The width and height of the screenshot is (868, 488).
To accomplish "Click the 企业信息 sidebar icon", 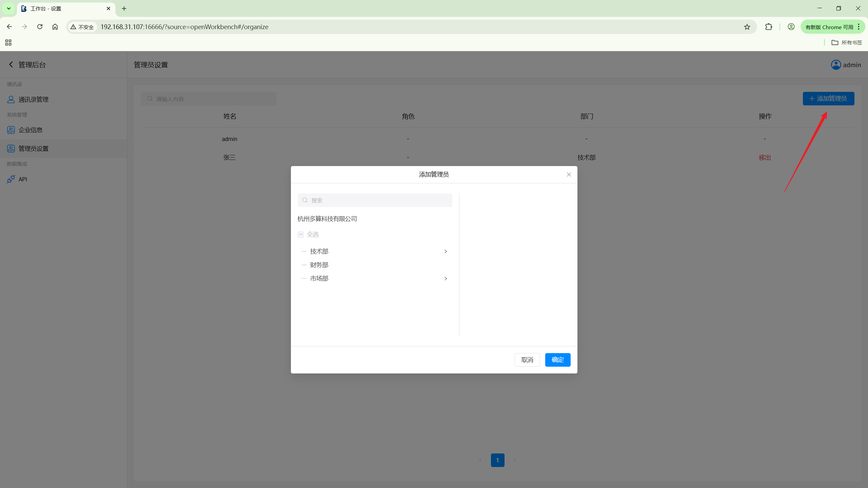I will [x=11, y=130].
